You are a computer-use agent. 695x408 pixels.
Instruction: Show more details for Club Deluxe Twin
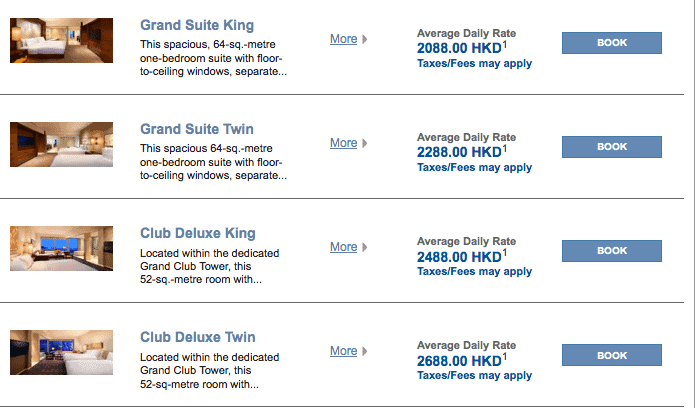coord(344,351)
